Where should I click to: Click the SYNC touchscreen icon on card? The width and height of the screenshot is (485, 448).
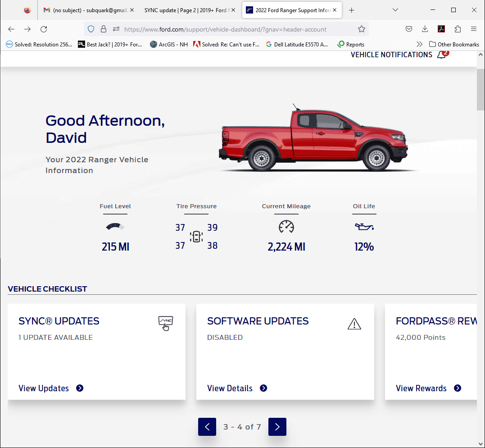pyautogui.click(x=165, y=323)
